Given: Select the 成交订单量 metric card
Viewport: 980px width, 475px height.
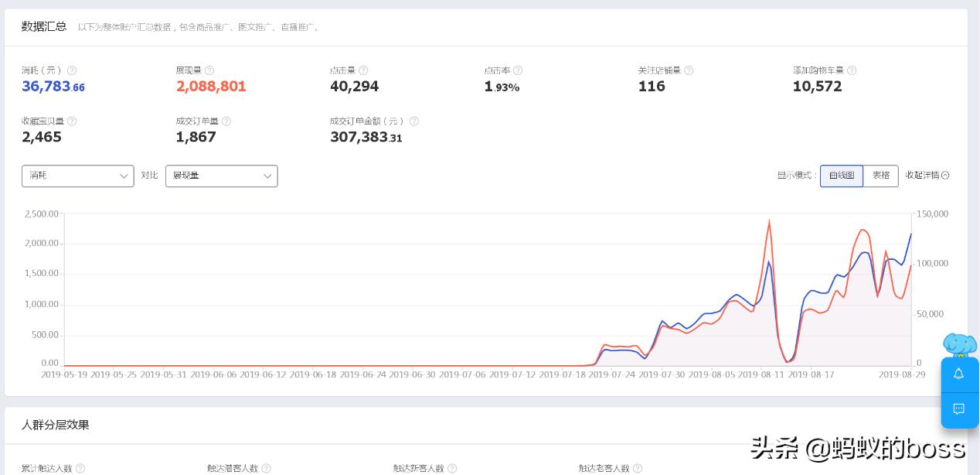Looking at the screenshot, I should click(197, 130).
